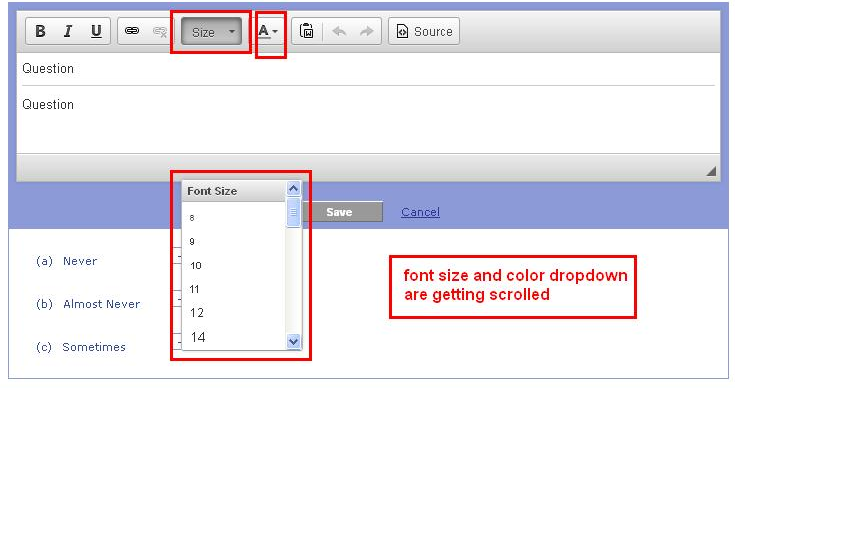Click the insert link icon

pos(132,31)
